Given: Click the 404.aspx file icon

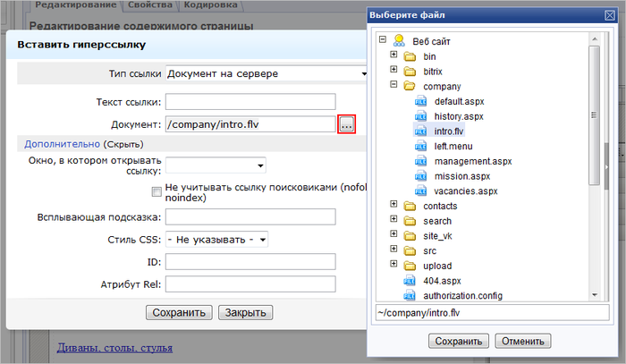Looking at the screenshot, I should tap(410, 281).
